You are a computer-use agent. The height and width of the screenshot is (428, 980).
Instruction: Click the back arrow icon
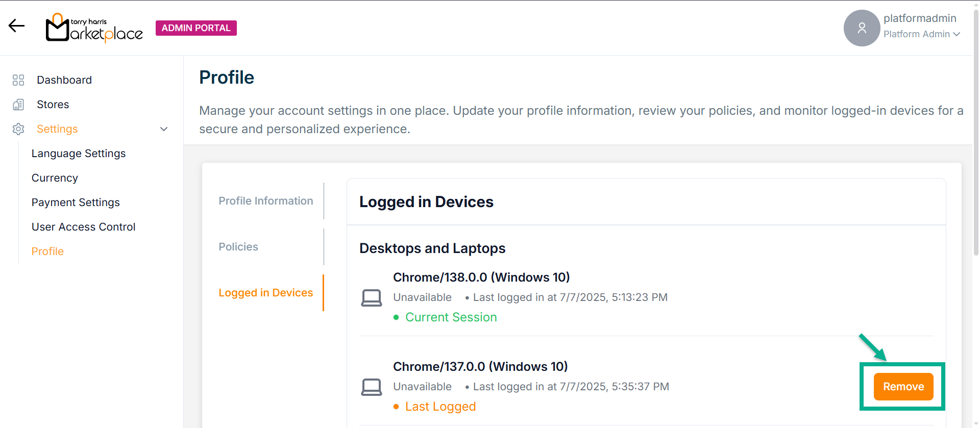tap(16, 26)
